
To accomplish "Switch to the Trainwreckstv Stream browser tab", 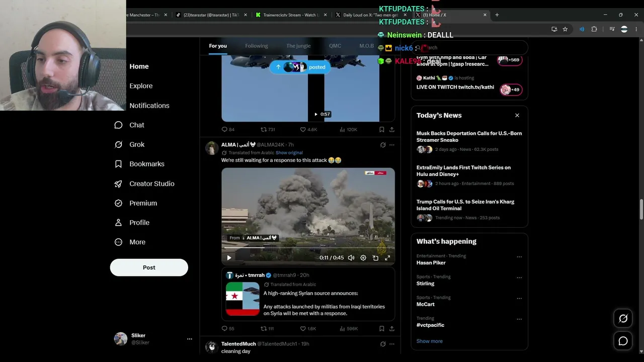I will click(292, 15).
